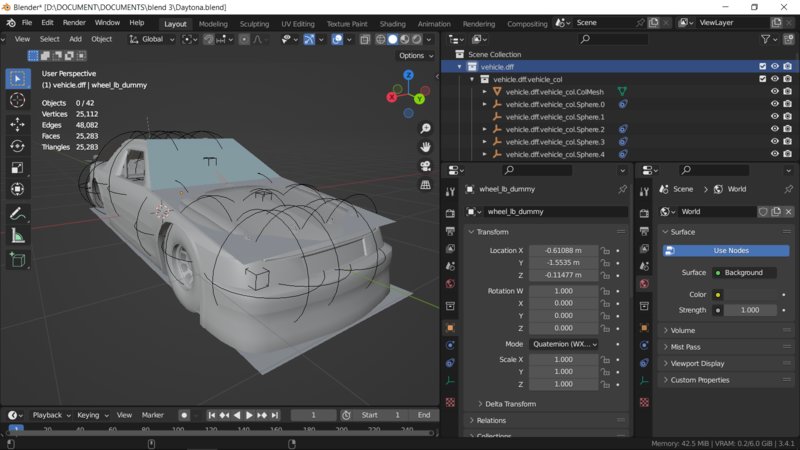Expand vehicle_col.ColMesh tree item
Viewport: 800px width, 450px height.
pos(485,92)
